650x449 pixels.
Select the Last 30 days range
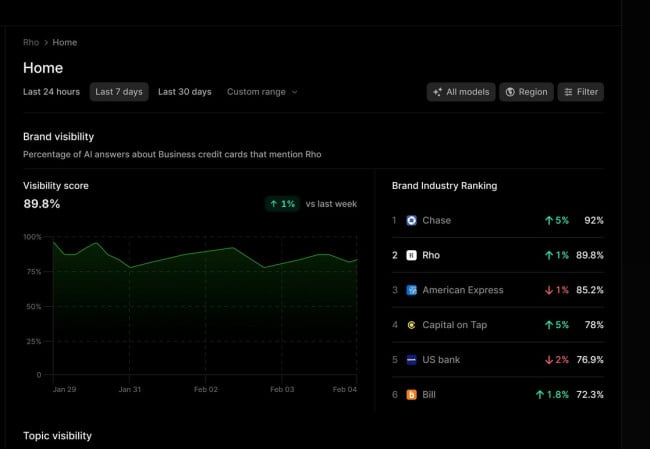point(184,92)
